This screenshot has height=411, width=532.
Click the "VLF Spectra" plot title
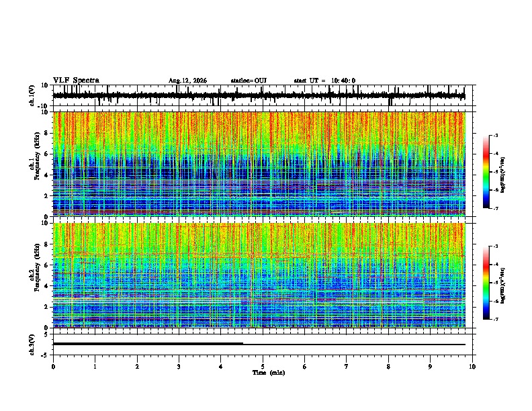[x=76, y=81]
